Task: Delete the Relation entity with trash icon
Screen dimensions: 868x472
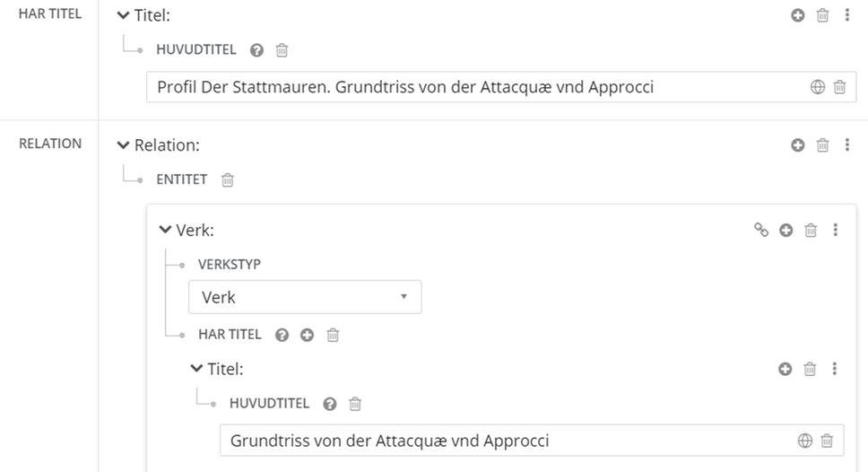Action: (x=822, y=144)
